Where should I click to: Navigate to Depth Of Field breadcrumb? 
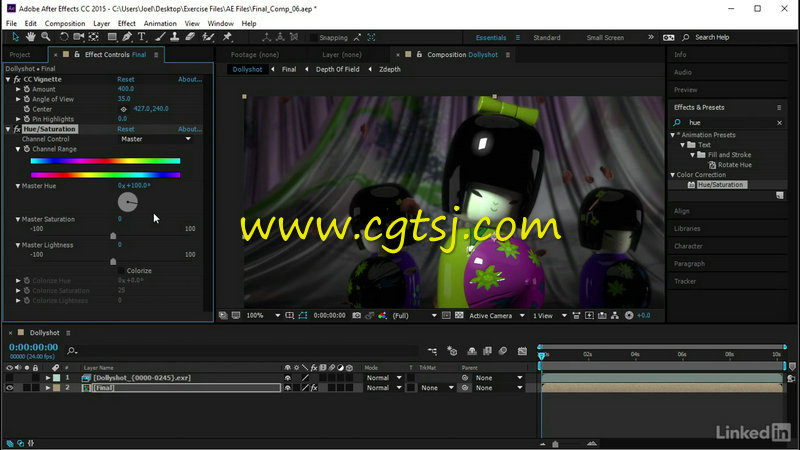pos(337,69)
